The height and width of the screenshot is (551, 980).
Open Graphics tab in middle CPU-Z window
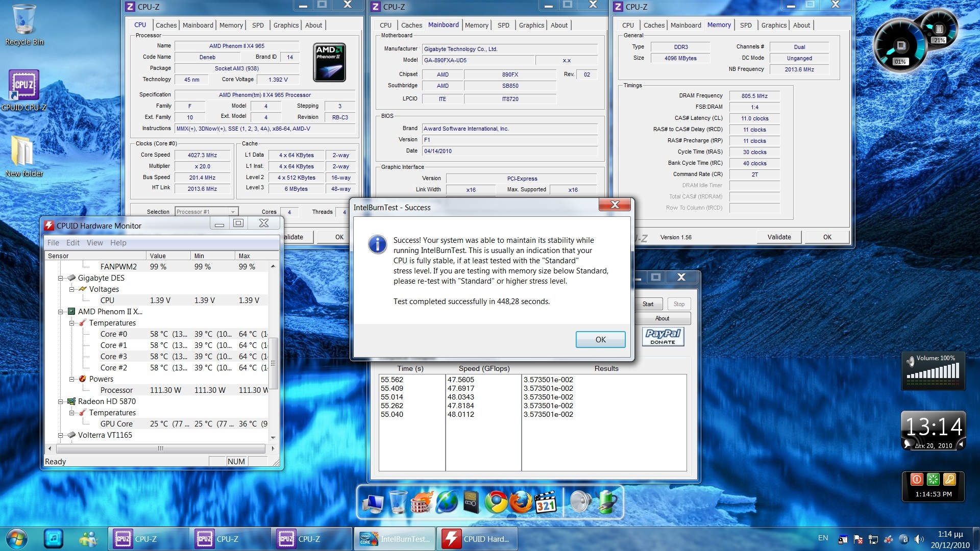(x=531, y=25)
